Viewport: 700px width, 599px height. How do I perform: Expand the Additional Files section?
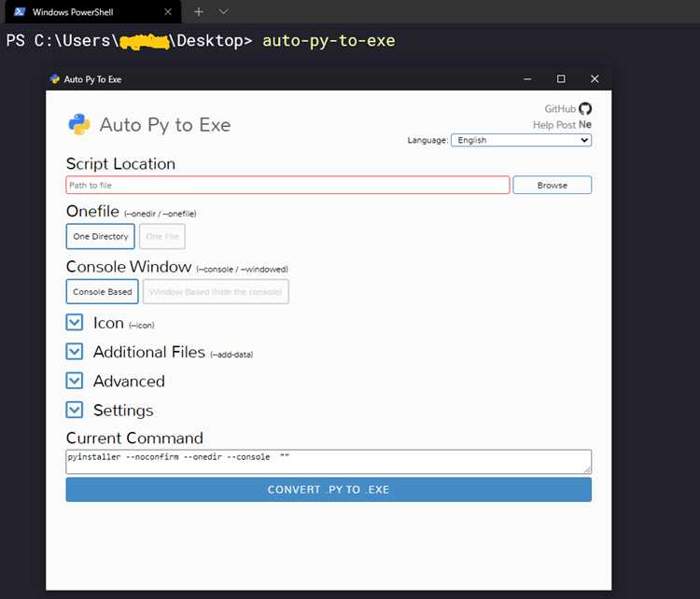coord(74,352)
